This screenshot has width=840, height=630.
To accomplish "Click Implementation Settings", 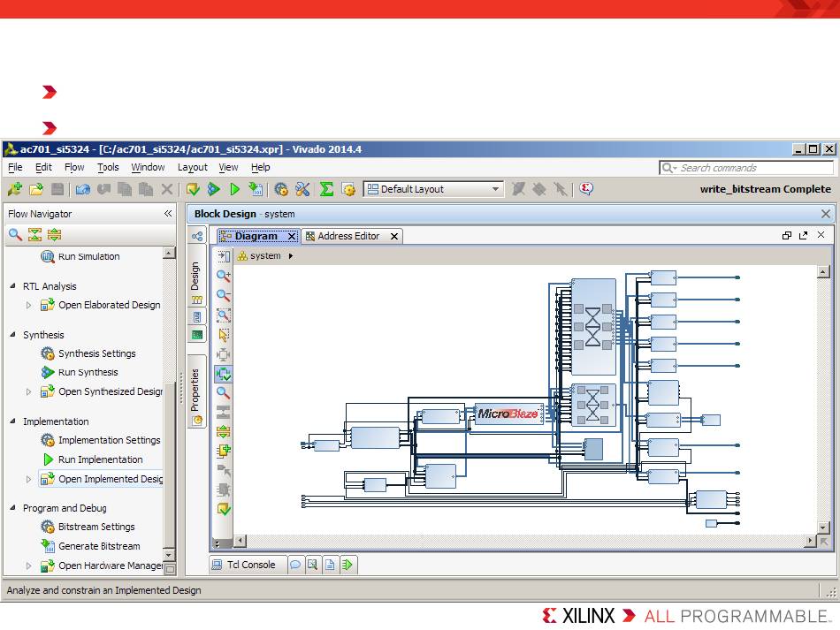I will [x=110, y=440].
